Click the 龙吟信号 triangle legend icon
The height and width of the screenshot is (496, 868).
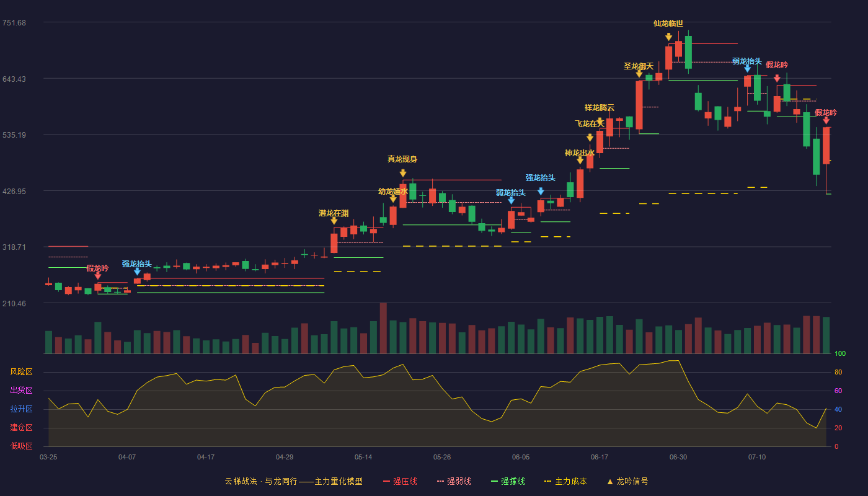tap(609, 481)
